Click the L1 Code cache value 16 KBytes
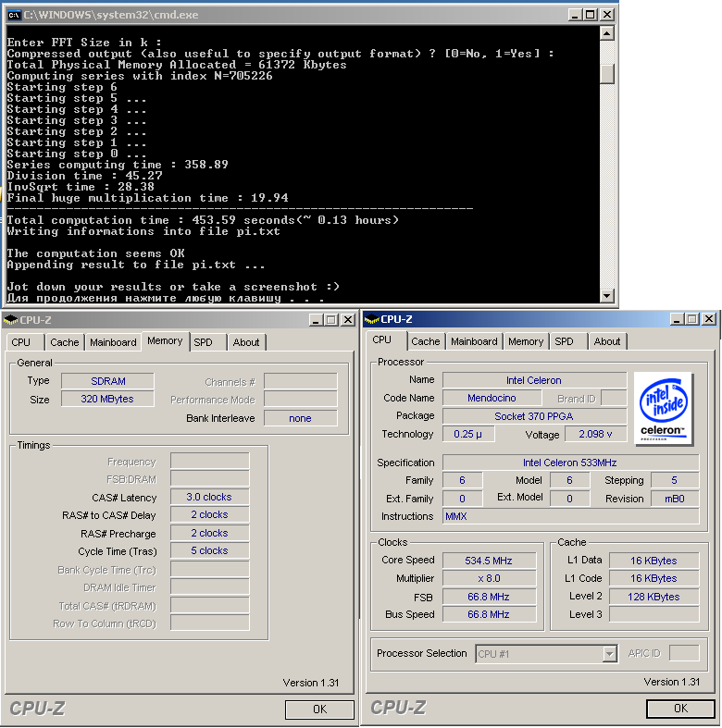Image resolution: width=722 pixels, height=728 pixels. (x=654, y=578)
